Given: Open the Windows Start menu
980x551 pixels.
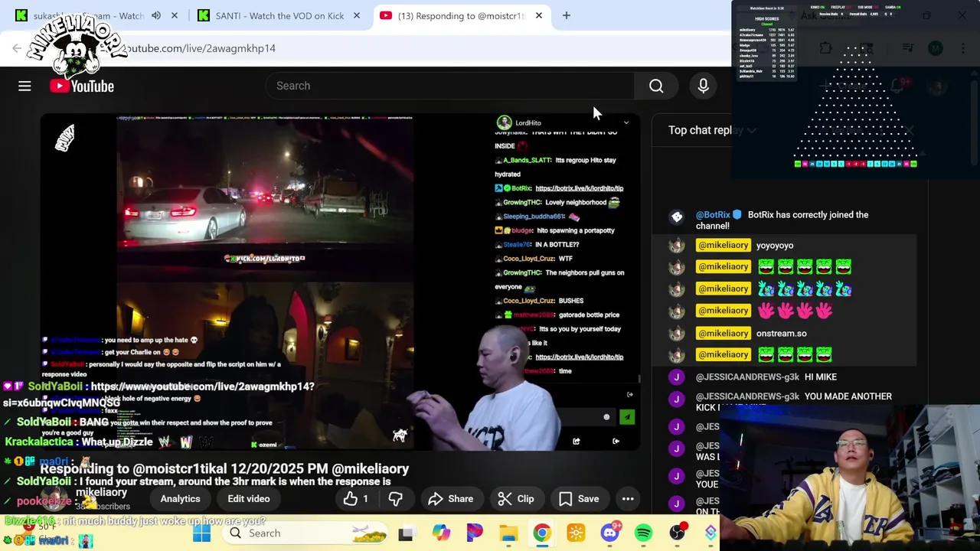Looking at the screenshot, I should [x=202, y=533].
